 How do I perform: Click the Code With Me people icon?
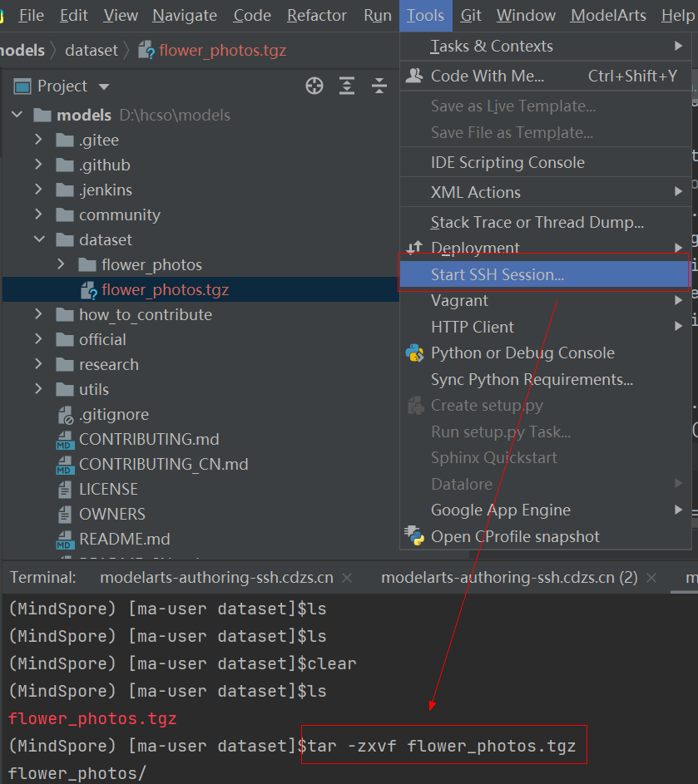coord(413,76)
